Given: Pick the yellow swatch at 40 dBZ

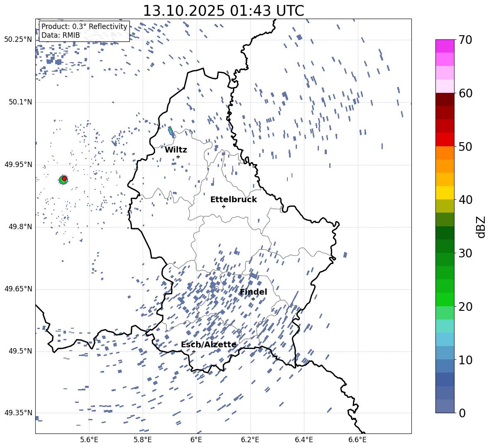Looking at the screenshot, I should (x=445, y=193).
